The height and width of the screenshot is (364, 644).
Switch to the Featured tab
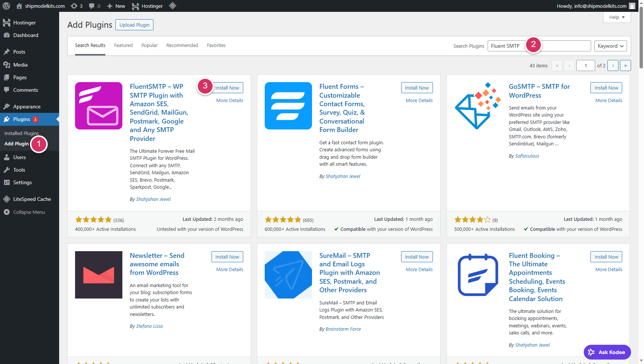(123, 45)
